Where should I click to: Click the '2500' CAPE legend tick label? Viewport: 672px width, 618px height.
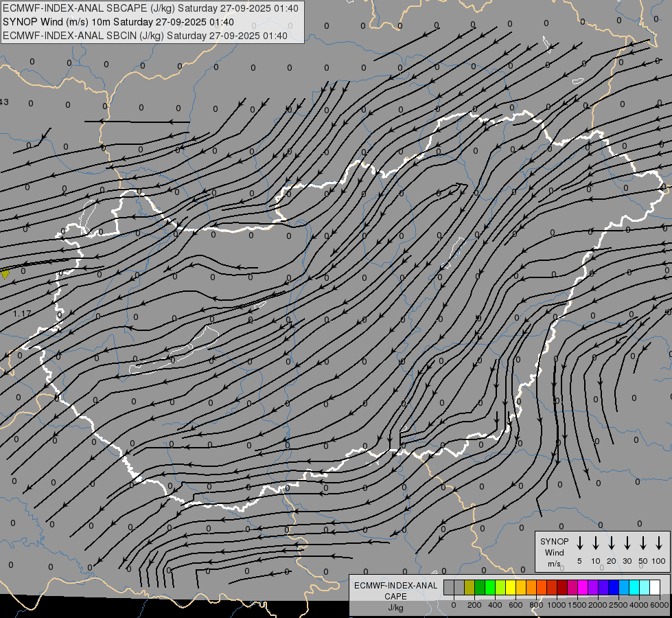click(x=618, y=605)
